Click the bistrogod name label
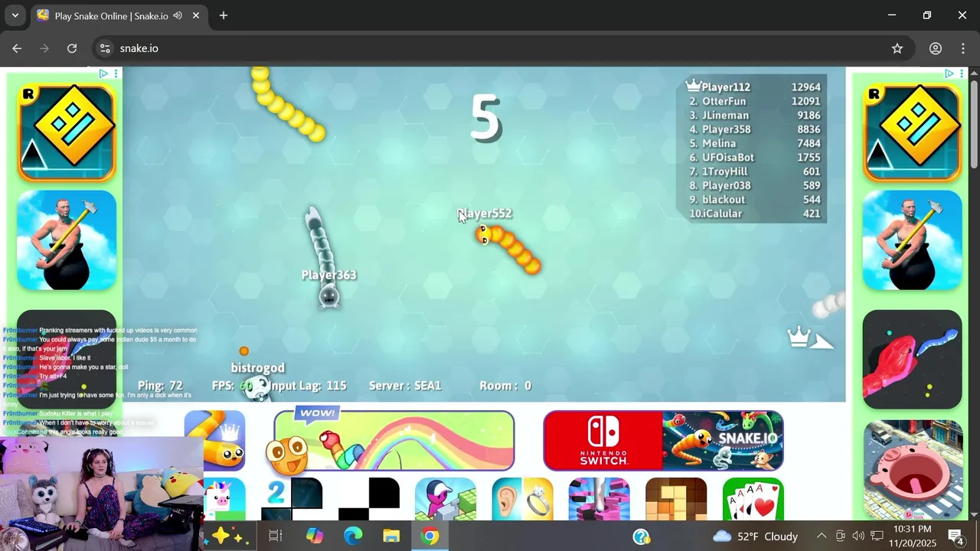 [x=257, y=368]
